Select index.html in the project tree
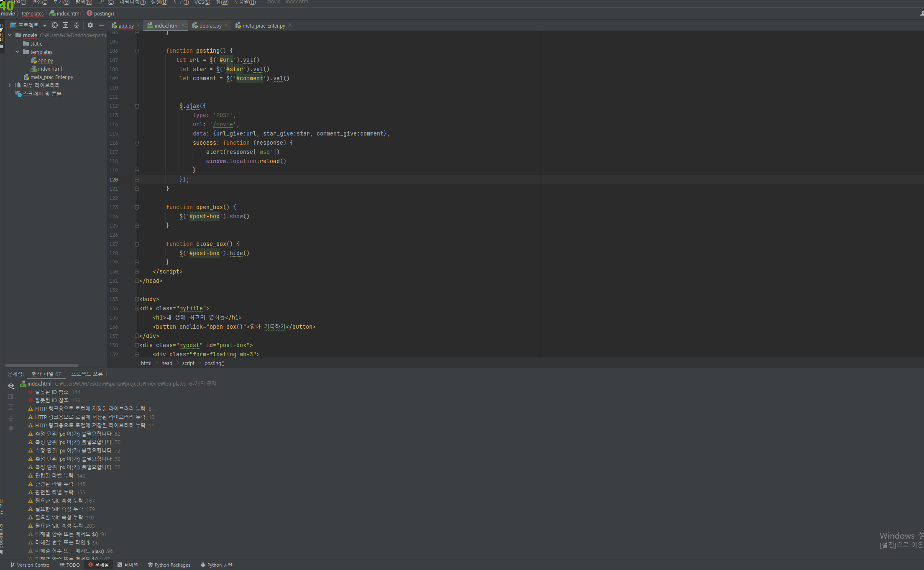924x570 pixels. point(46,69)
